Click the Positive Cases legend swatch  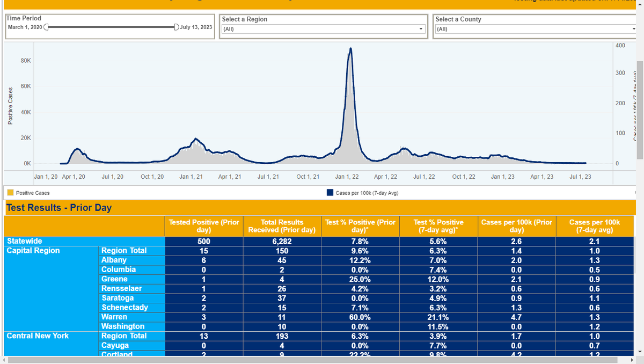coord(10,193)
